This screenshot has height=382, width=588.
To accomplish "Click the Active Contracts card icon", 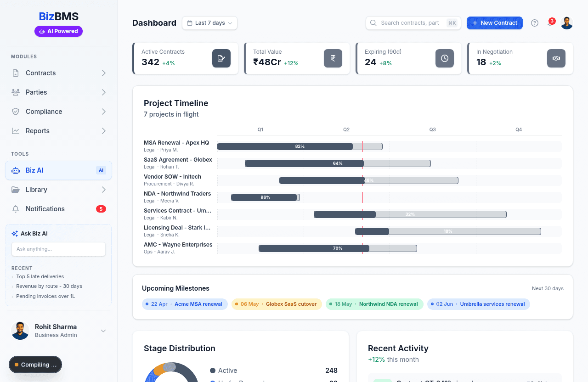I will [221, 58].
